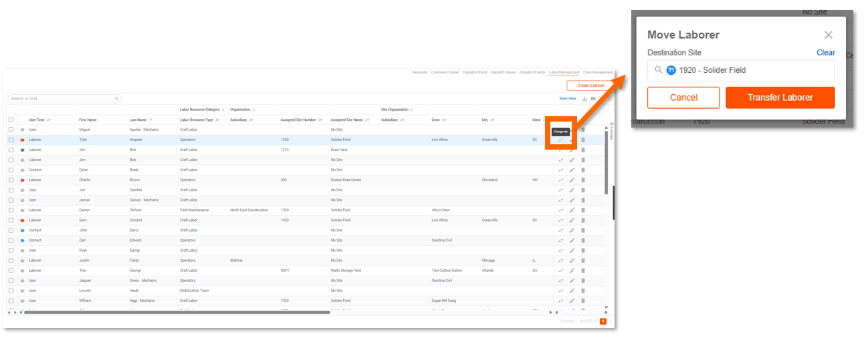Expand the Site Organization column group
The width and height of the screenshot is (868, 344).
[412, 109]
